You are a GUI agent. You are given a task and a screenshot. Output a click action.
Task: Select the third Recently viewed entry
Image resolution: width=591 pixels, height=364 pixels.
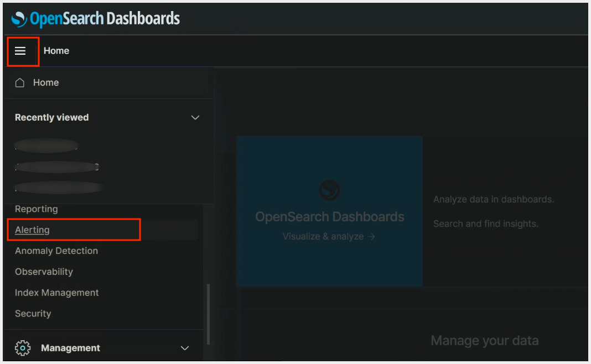(58, 188)
